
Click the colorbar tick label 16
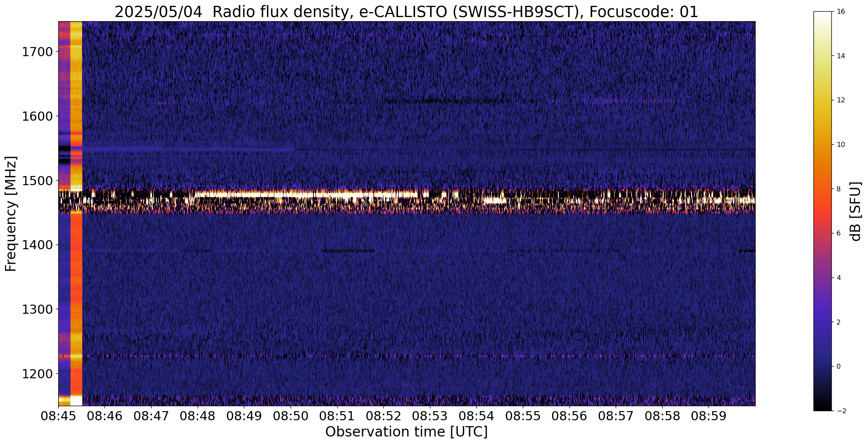pos(841,12)
